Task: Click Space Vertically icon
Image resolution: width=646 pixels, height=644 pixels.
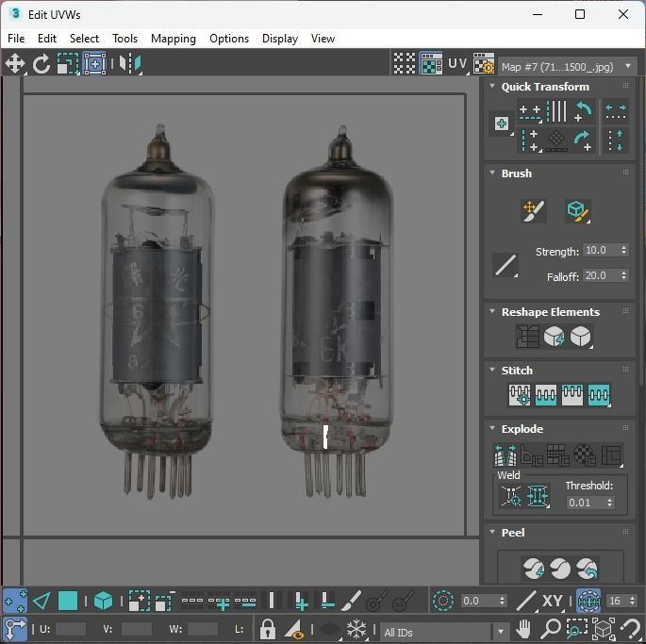Action: point(616,140)
